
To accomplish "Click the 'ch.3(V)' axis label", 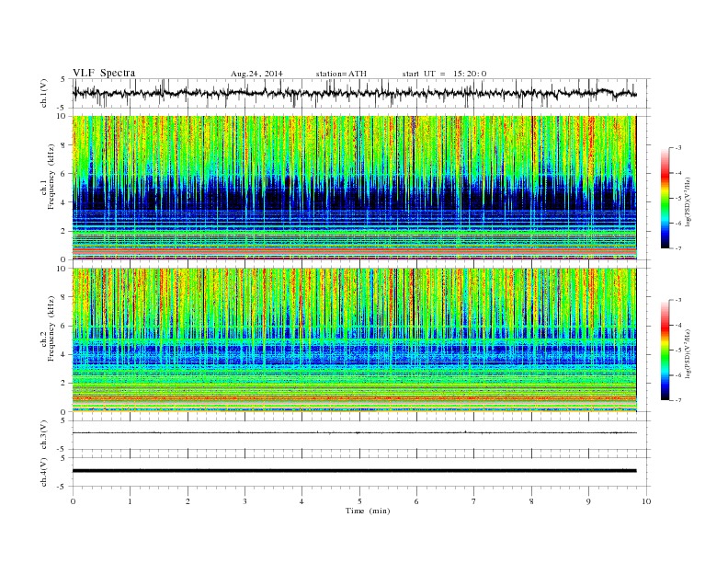I will [x=44, y=435].
